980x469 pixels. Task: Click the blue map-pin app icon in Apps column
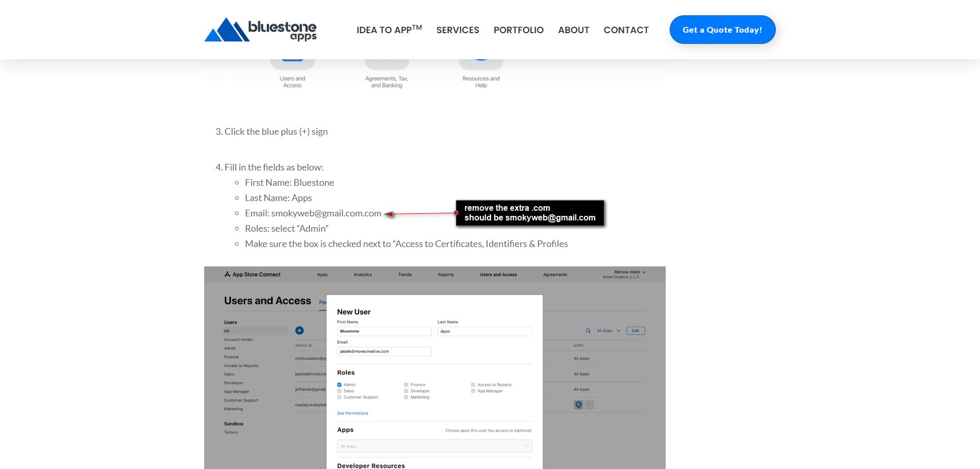point(578,405)
